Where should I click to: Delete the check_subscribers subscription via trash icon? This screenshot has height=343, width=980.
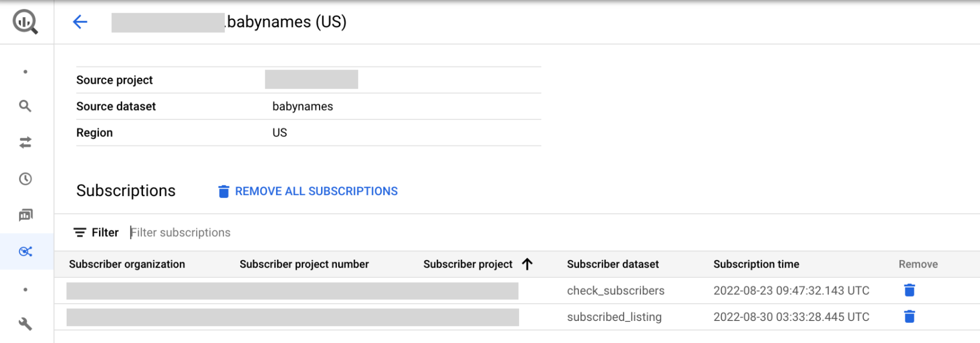[x=909, y=290]
